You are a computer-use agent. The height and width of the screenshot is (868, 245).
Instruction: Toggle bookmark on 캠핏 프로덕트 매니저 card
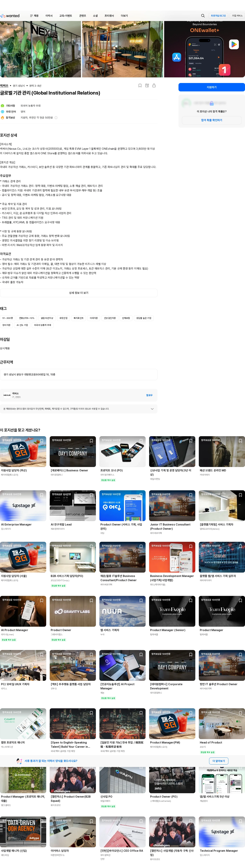point(42,713)
